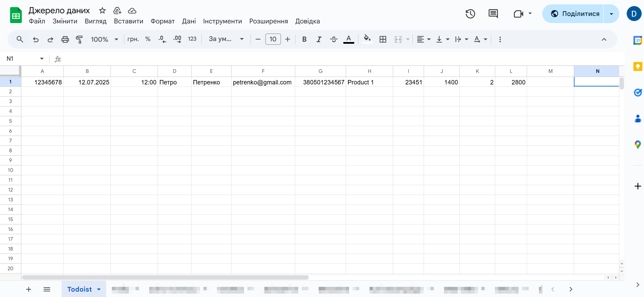Open Google Maps in side panel
This screenshot has width=644, height=297.
click(x=638, y=145)
